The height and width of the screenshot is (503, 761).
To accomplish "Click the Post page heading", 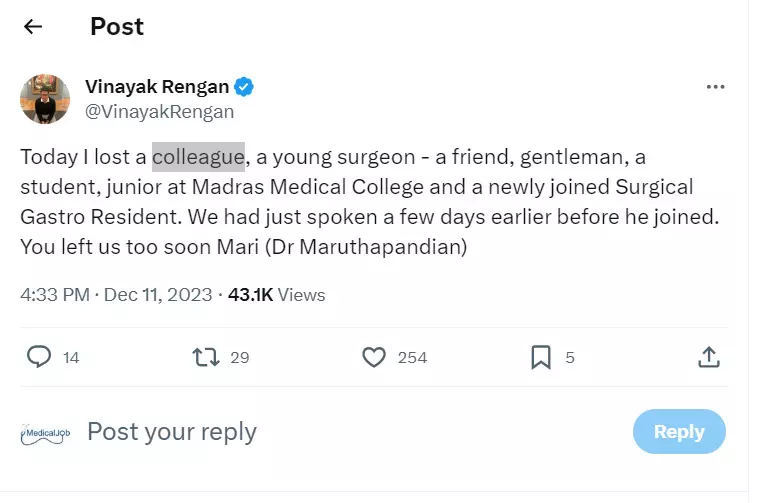I will 117,27.
